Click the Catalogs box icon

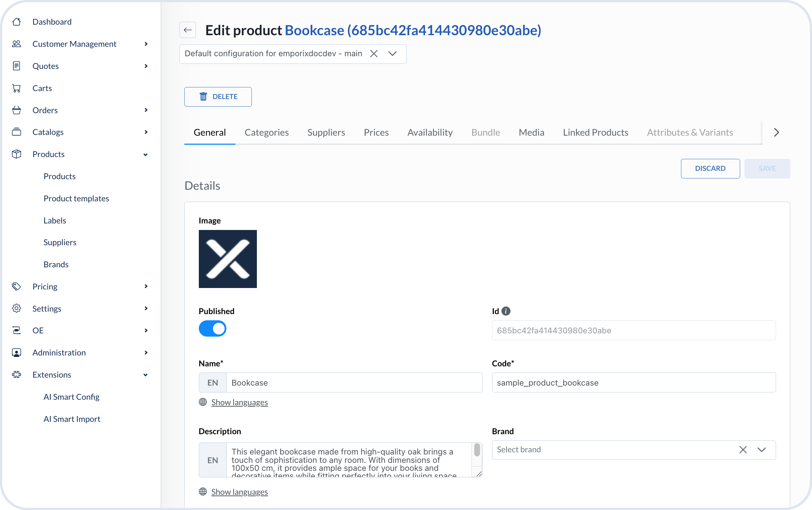pyautogui.click(x=16, y=132)
